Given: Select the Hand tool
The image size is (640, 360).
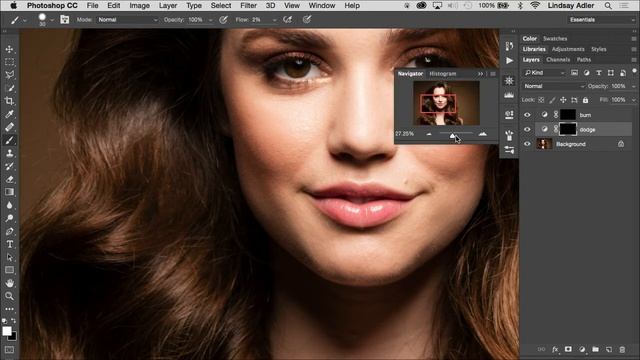Looking at the screenshot, I should [9, 283].
